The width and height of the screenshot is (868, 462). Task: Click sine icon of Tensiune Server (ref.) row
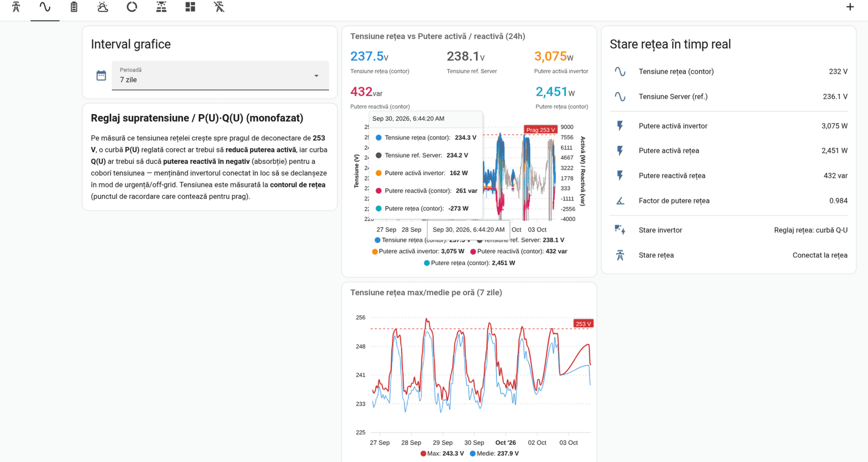pyautogui.click(x=620, y=97)
